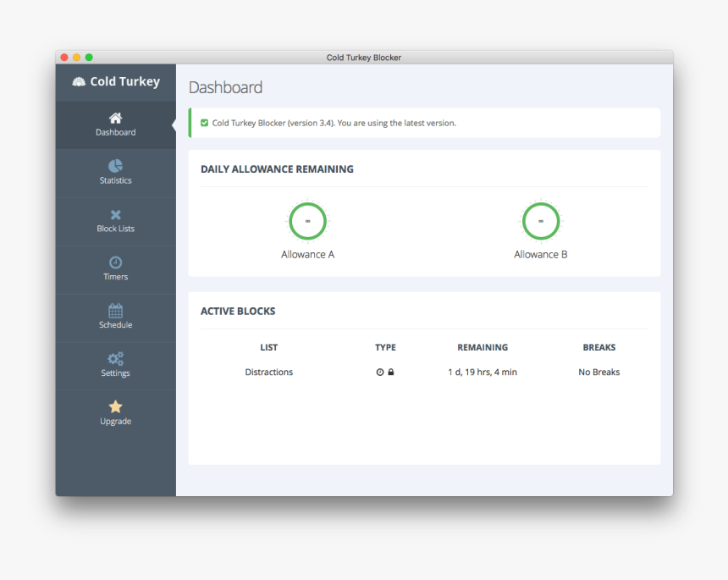Select the remaining time 1 d, 19 hrs, 4 min
728x580 pixels.
coord(483,372)
